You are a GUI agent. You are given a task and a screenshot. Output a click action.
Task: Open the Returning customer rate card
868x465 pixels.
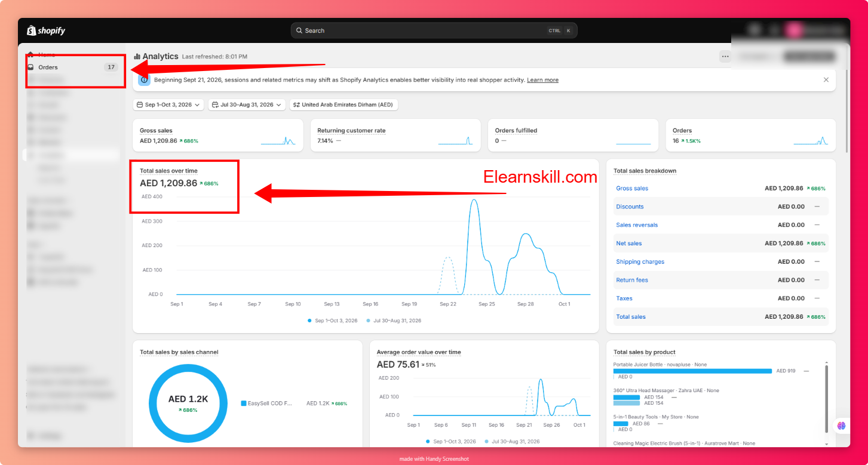(x=395, y=136)
